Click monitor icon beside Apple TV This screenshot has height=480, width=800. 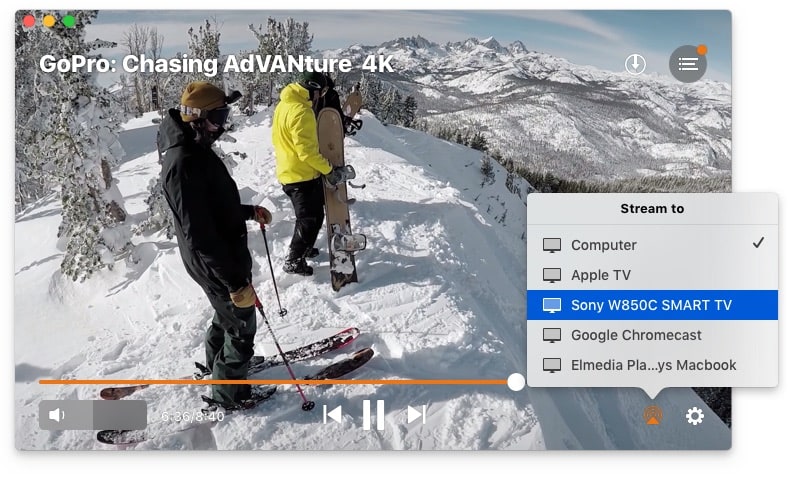click(552, 275)
